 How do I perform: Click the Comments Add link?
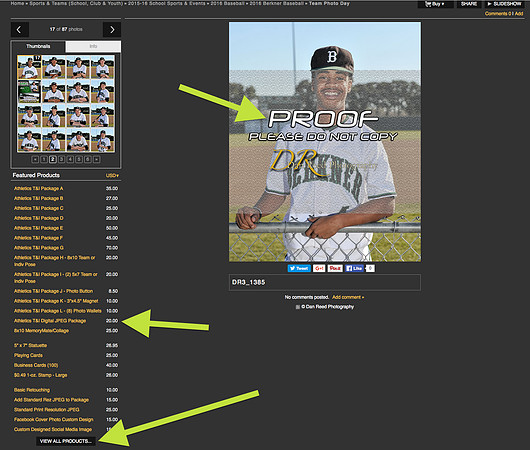pyautogui.click(x=519, y=14)
